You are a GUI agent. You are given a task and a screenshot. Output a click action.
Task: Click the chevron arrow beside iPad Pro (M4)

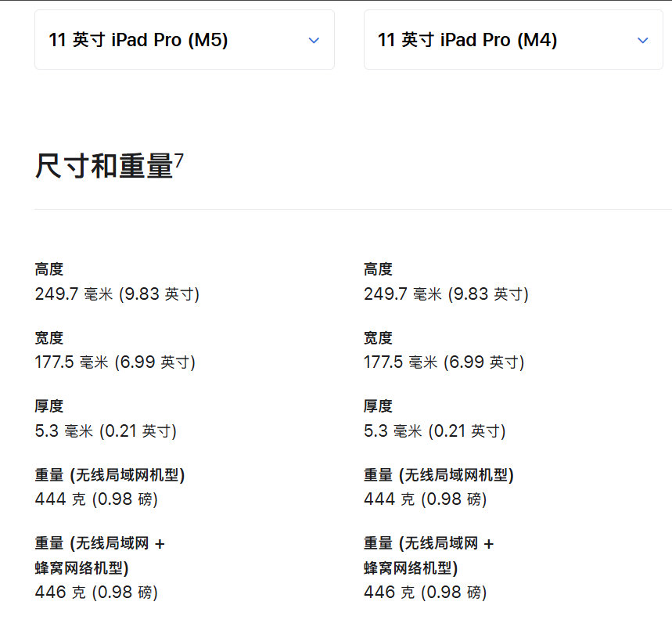pos(642,41)
